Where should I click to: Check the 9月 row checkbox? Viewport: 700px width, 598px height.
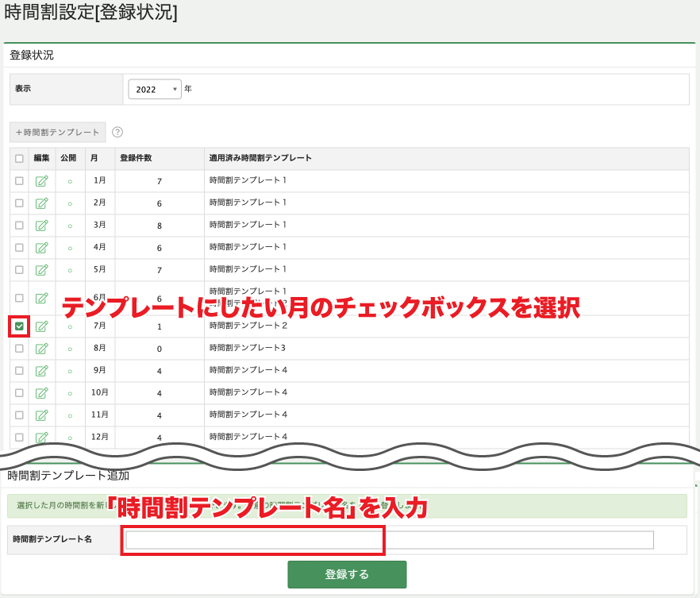tap(19, 371)
